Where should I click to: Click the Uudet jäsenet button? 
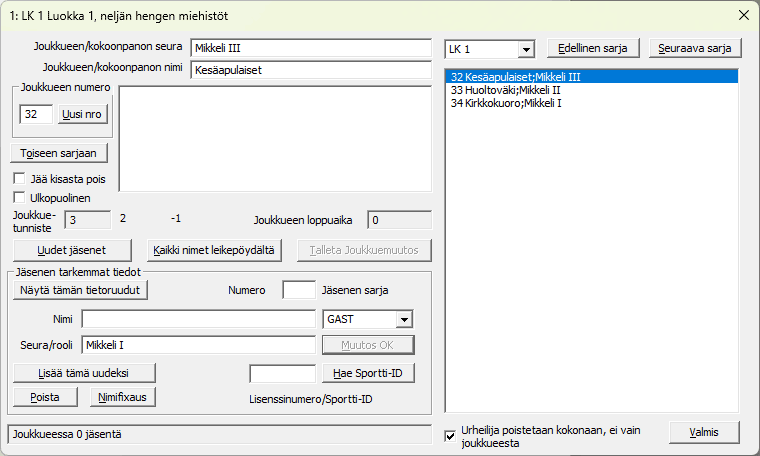pyautogui.click(x=70, y=249)
